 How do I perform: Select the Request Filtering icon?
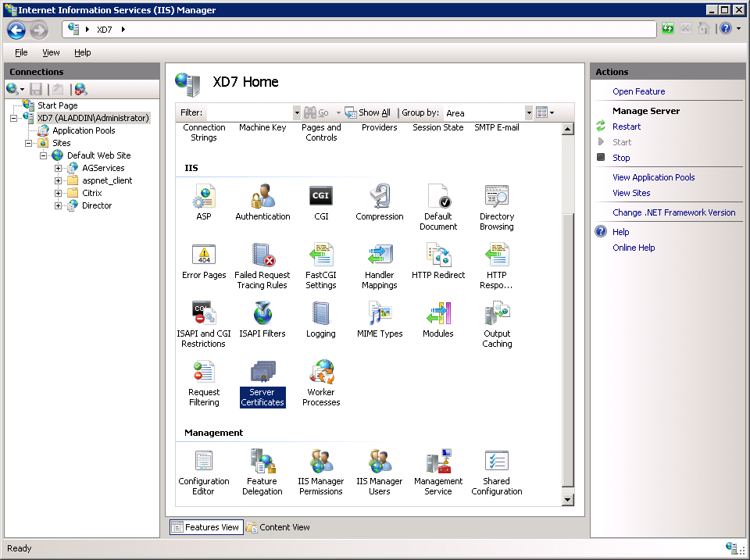[204, 383]
